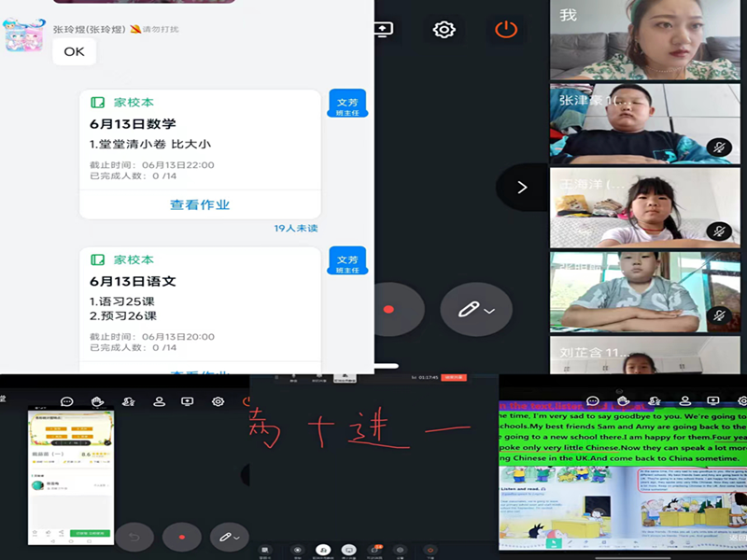The width and height of the screenshot is (747, 560).
Task: Open the settings gear above the recording controls
Action: 444,30
